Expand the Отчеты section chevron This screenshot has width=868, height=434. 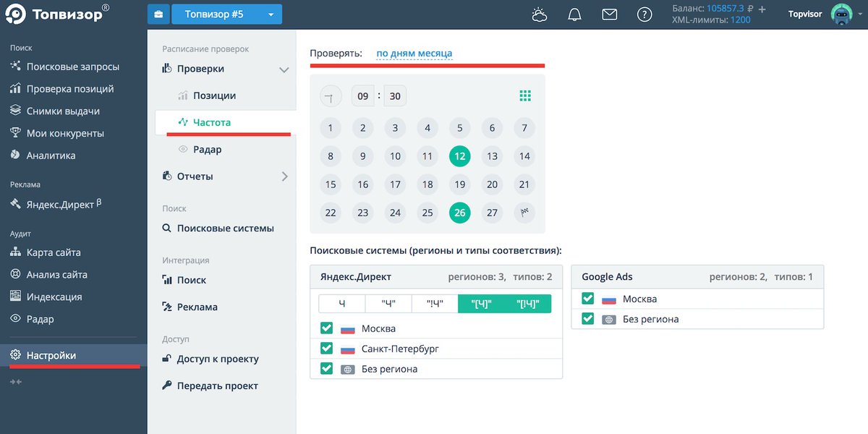[x=284, y=176]
